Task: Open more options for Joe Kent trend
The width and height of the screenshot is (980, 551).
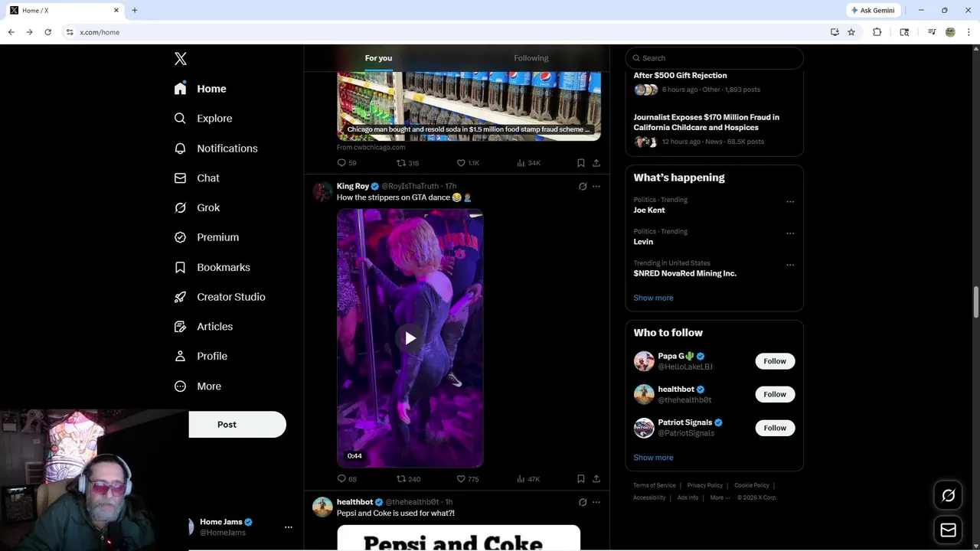Action: pyautogui.click(x=790, y=202)
